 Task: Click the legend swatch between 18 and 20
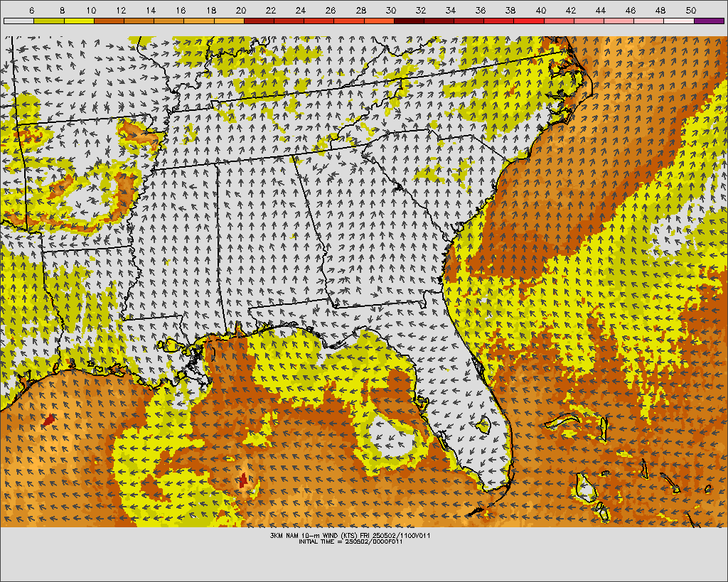pyautogui.click(x=229, y=21)
